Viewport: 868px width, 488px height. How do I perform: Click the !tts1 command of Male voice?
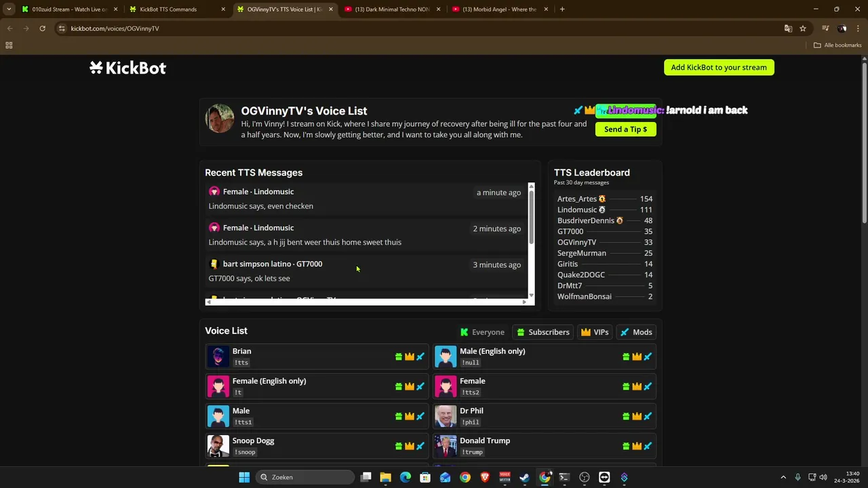243,422
